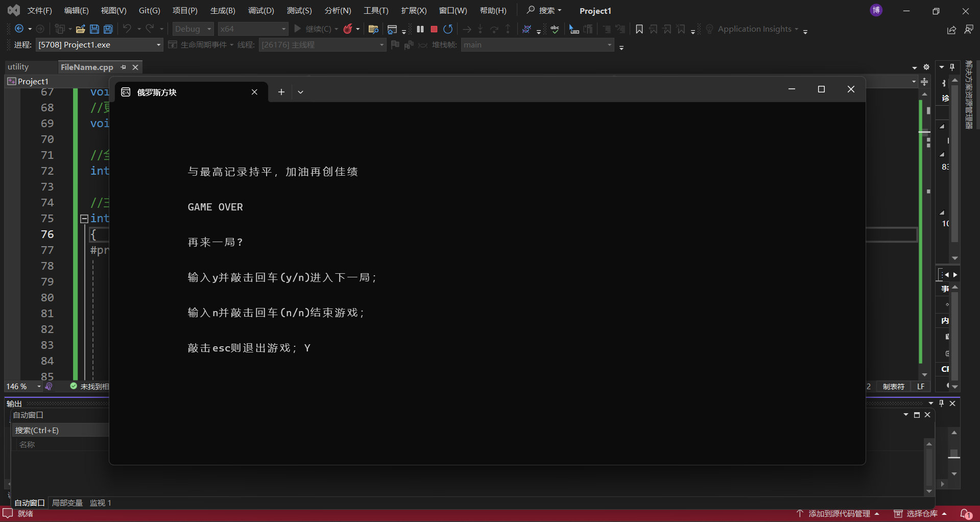The width and height of the screenshot is (980, 522).
Task: Click 选择仓库 in status bar
Action: [921, 514]
